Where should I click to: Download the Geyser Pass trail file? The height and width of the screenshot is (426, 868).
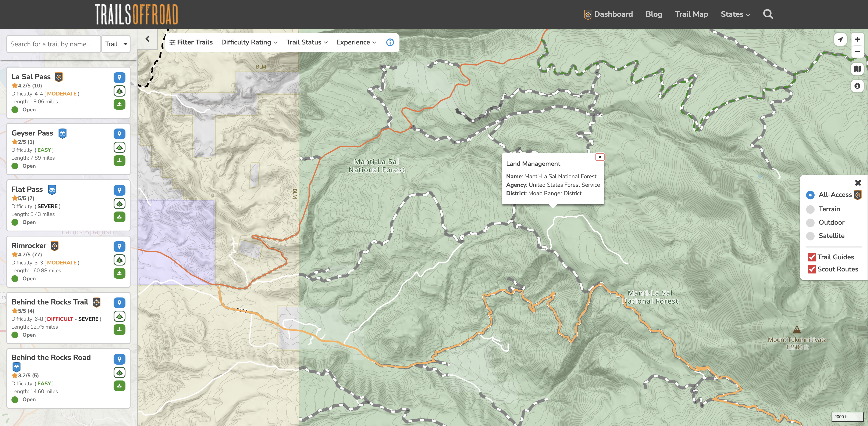tap(119, 161)
